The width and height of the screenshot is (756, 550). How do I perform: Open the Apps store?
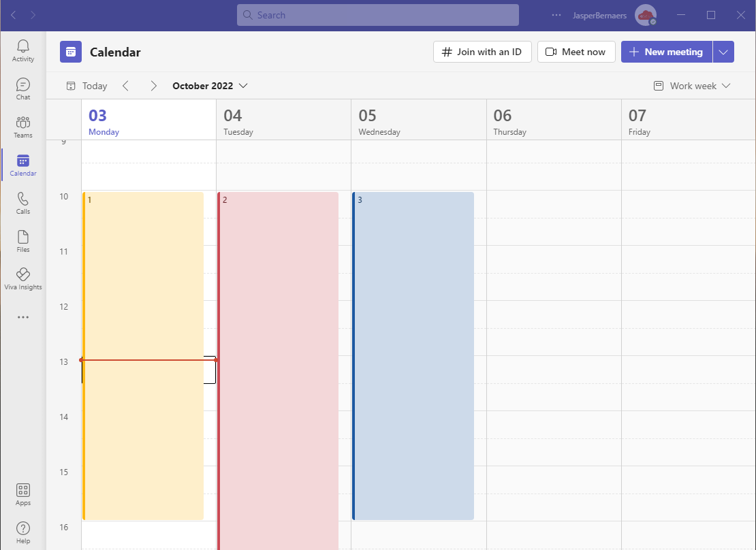(23, 495)
